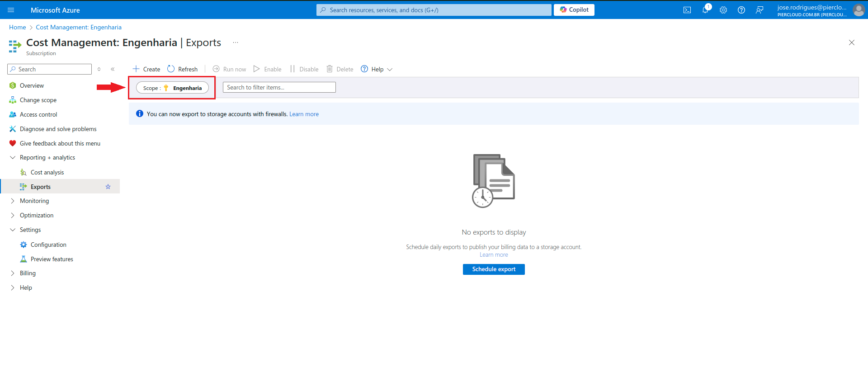This screenshot has width=868, height=372.
Task: Click the Scope Engenharia pill
Action: [172, 88]
